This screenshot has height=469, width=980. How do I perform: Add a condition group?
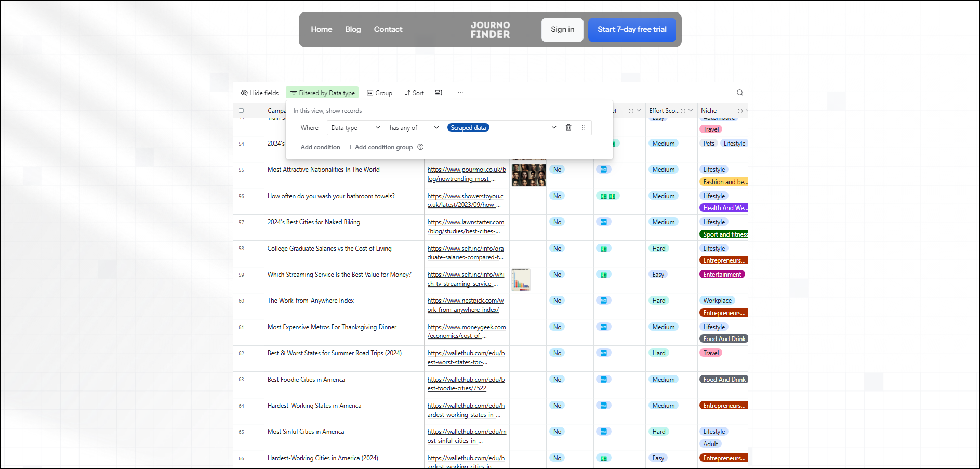380,147
